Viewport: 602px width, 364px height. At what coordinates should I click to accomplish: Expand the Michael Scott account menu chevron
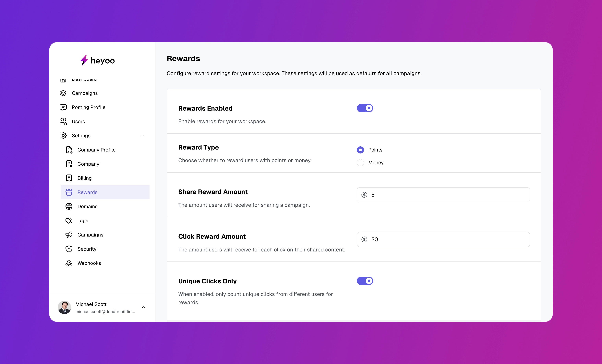[143, 307]
